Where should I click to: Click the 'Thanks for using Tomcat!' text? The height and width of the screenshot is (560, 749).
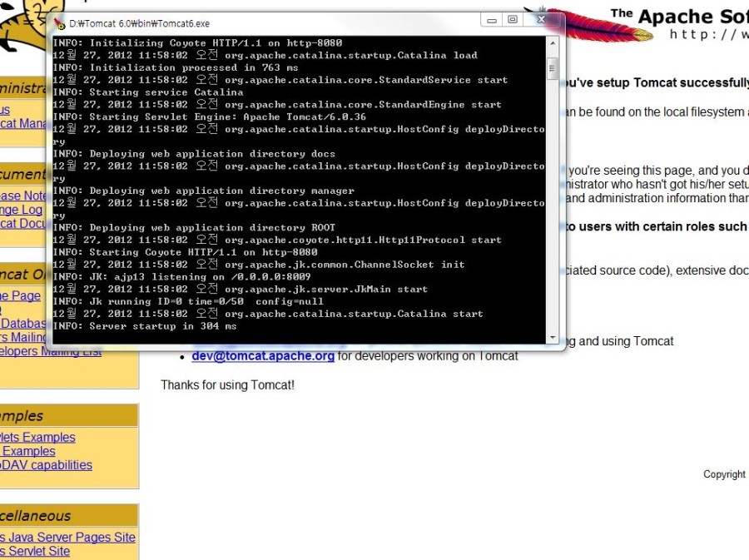(x=227, y=385)
